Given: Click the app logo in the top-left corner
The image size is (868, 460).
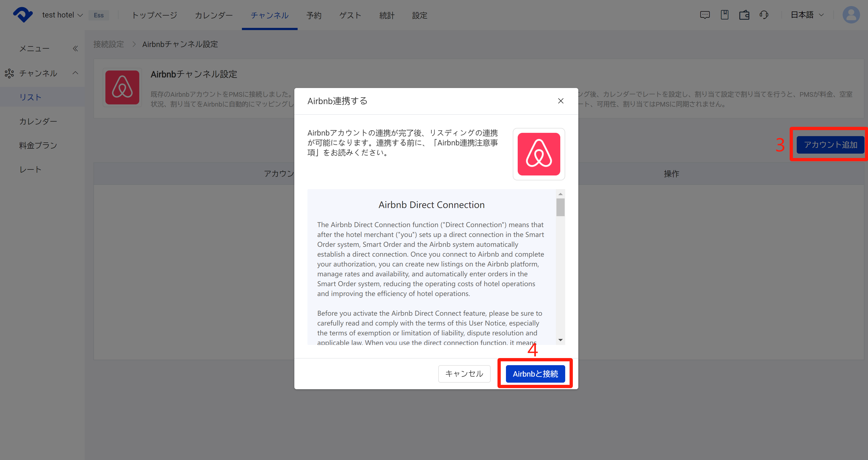Looking at the screenshot, I should (23, 15).
